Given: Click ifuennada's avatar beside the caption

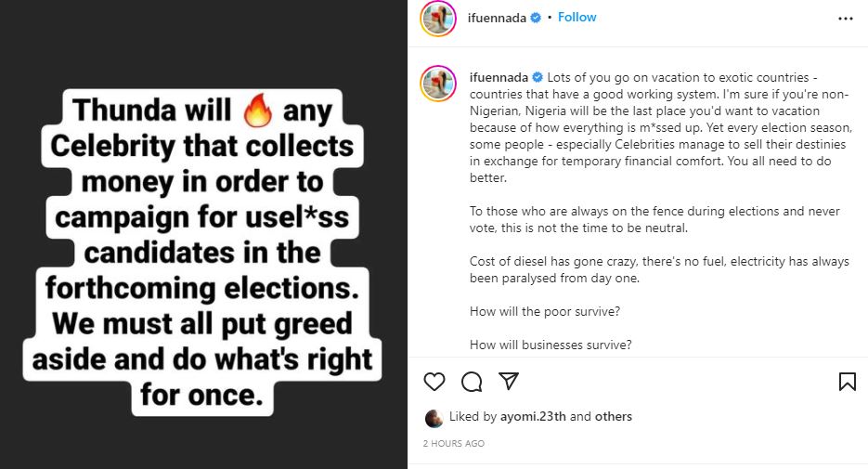Looking at the screenshot, I should (438, 84).
